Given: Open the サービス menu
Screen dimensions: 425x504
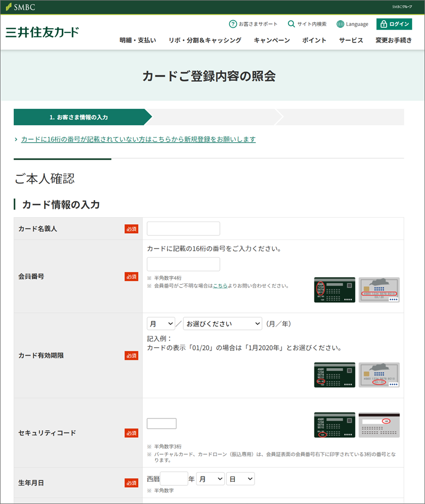Looking at the screenshot, I should pyautogui.click(x=351, y=40).
